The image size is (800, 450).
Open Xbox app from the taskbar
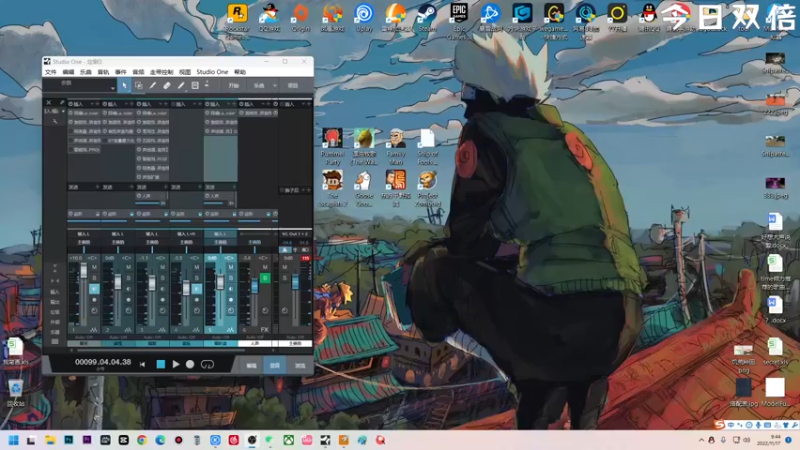289,440
